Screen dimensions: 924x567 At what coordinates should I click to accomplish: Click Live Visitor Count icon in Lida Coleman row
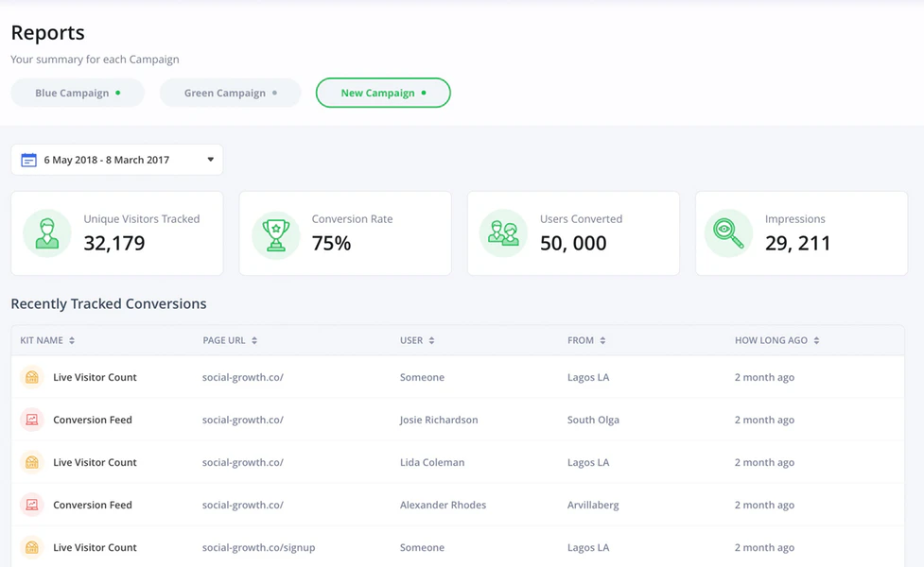(32, 462)
